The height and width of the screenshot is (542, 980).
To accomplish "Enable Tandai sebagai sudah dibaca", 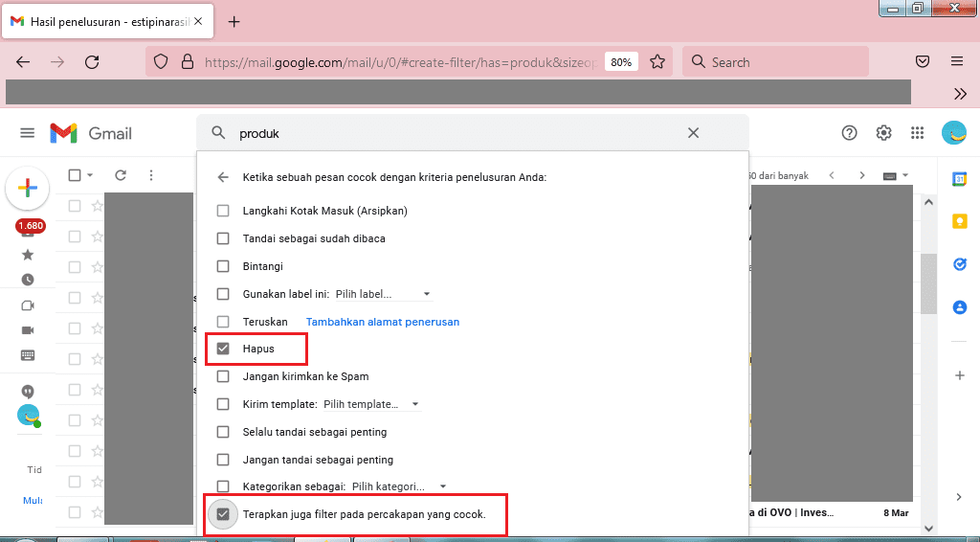I will click(223, 238).
